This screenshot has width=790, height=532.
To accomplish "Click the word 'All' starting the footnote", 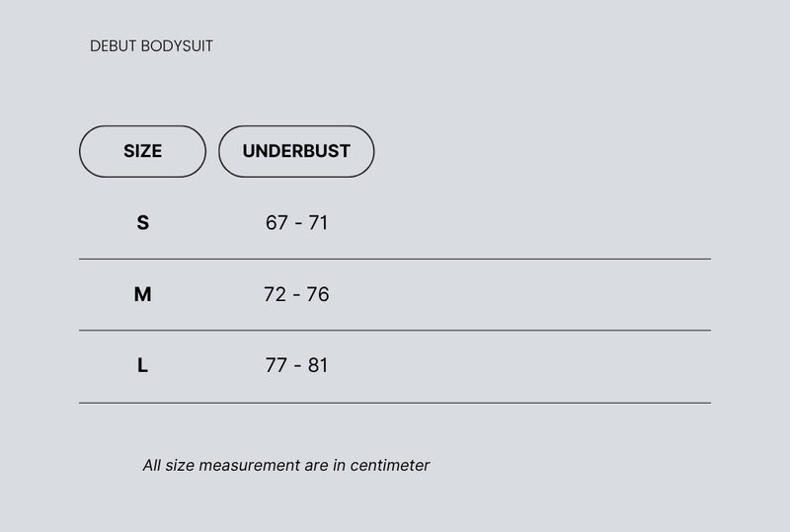I will (x=152, y=465).
